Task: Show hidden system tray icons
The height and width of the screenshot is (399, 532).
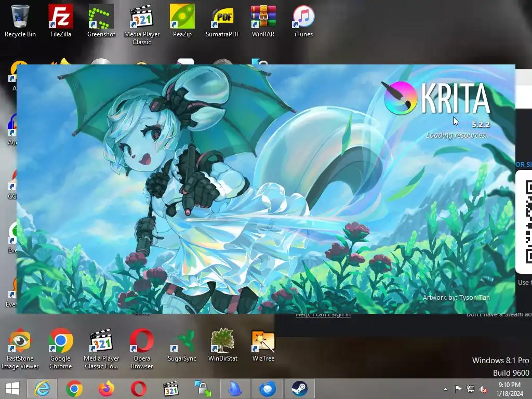Action: click(445, 389)
